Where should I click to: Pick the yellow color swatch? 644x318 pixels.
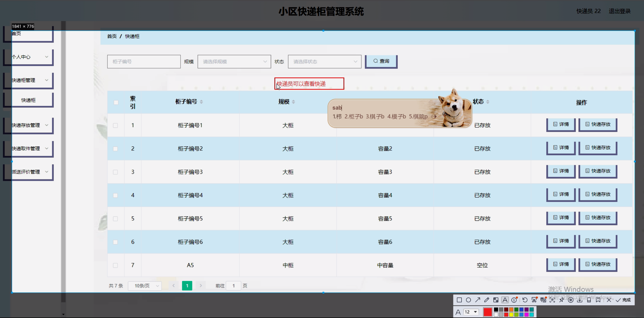pos(511,314)
